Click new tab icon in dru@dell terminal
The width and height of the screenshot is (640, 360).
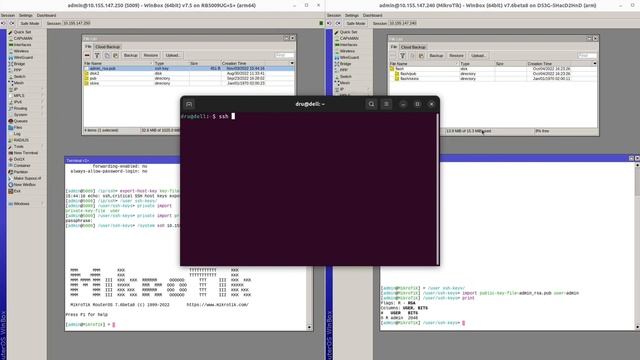(x=189, y=104)
